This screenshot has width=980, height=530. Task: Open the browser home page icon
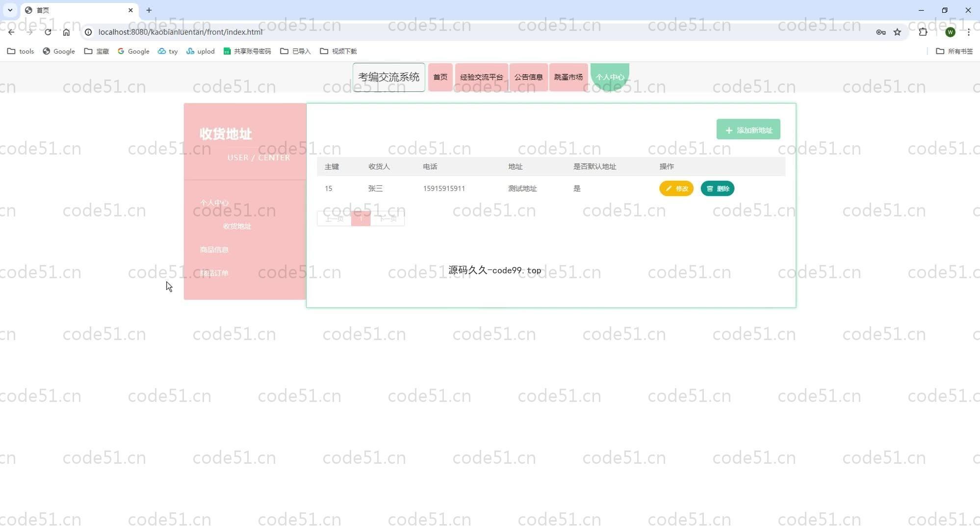(66, 32)
